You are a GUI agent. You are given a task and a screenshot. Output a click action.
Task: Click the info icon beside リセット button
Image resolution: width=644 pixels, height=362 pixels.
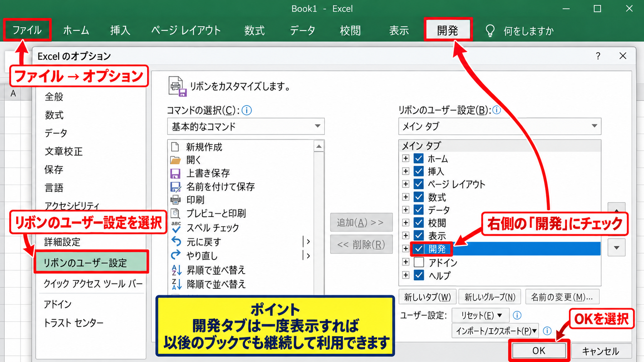pyautogui.click(x=517, y=315)
